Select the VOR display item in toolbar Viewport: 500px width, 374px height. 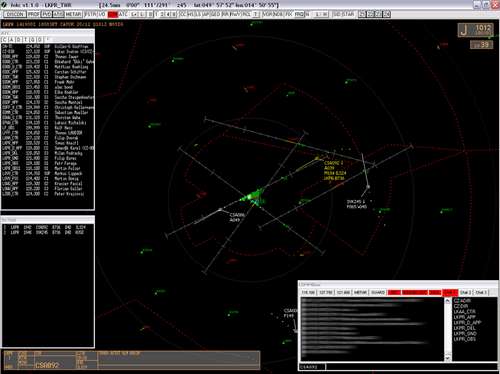point(267,14)
